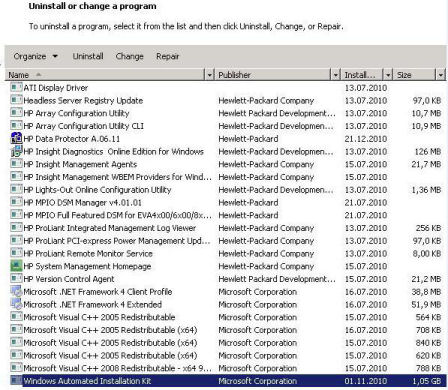Select HP MPIO DSM Manager v4.01.01 entry
Viewport: 448px width, 390px height.
point(82,202)
